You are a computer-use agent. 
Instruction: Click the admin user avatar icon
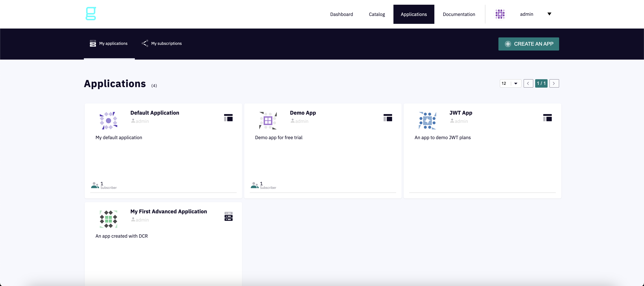500,14
